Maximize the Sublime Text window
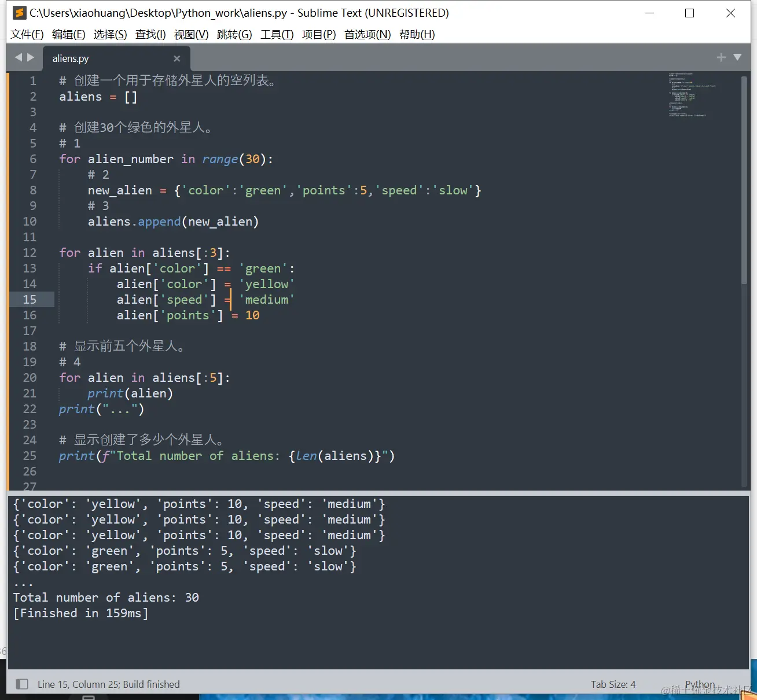Viewport: 757px width, 700px height. pyautogui.click(x=689, y=13)
